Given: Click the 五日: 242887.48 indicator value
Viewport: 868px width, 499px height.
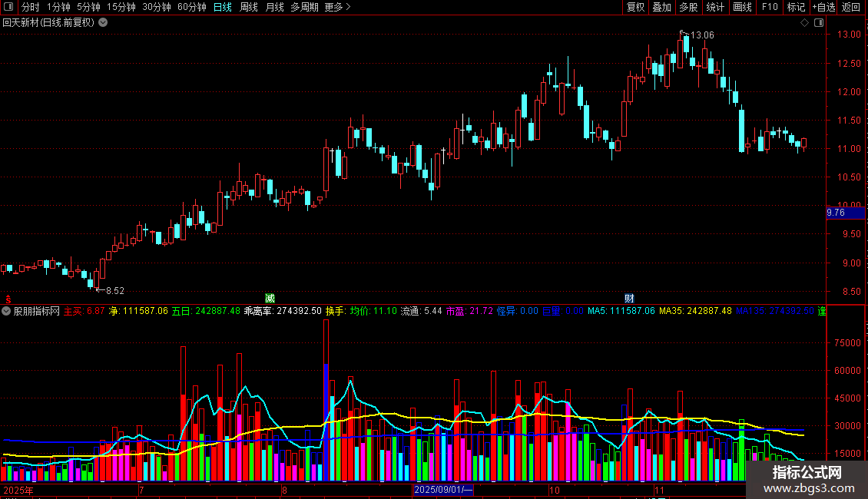Looking at the screenshot, I should tap(206, 311).
